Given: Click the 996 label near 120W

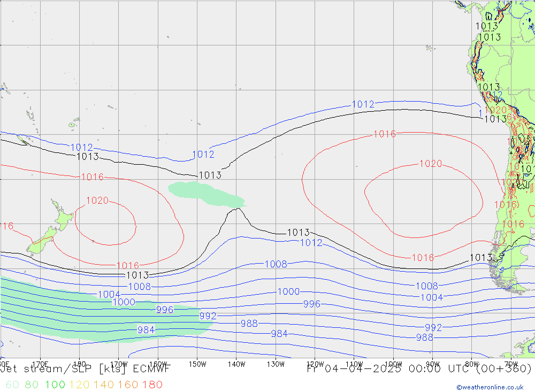Looking at the screenshot, I should 312,304.
